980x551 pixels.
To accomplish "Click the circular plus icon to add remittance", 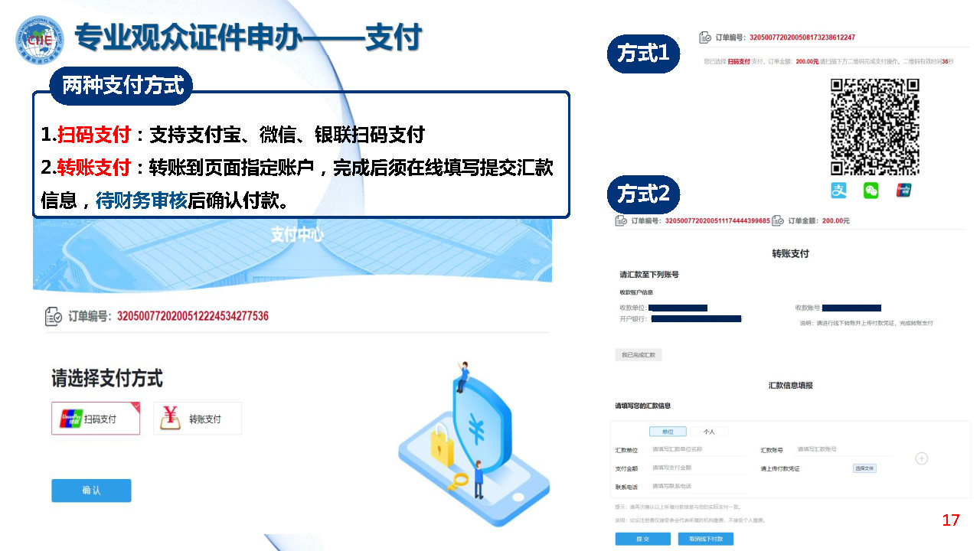I will (922, 458).
